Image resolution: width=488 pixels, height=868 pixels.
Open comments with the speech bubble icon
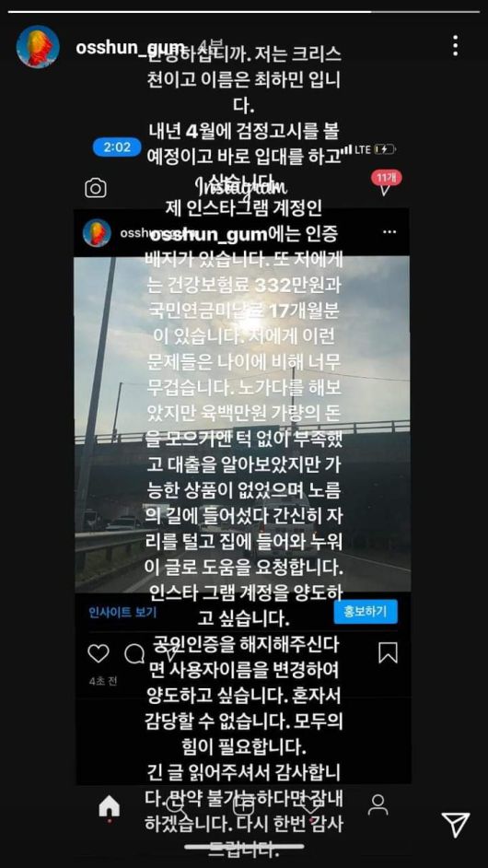[x=134, y=654]
